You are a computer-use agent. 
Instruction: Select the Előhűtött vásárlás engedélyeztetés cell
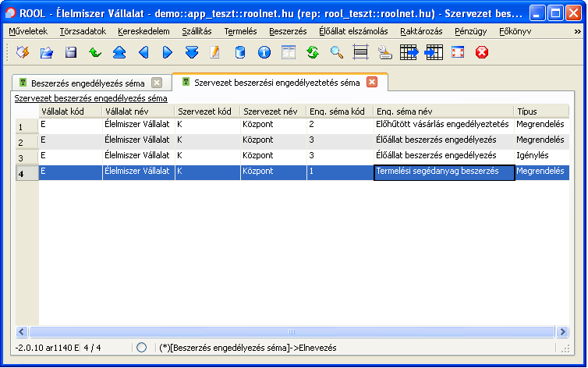(442, 124)
